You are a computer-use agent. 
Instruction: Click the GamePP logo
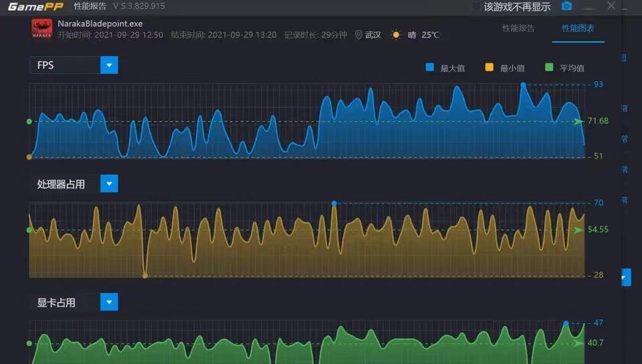pos(35,7)
